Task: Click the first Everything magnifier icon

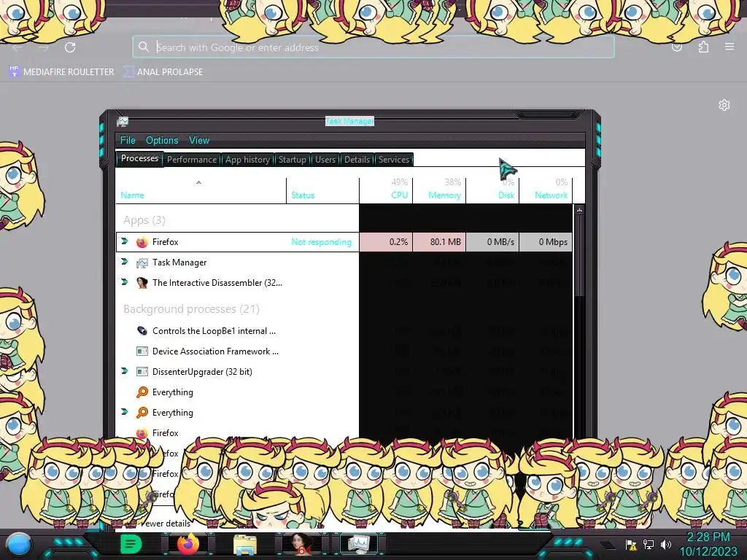Action: coord(142,392)
